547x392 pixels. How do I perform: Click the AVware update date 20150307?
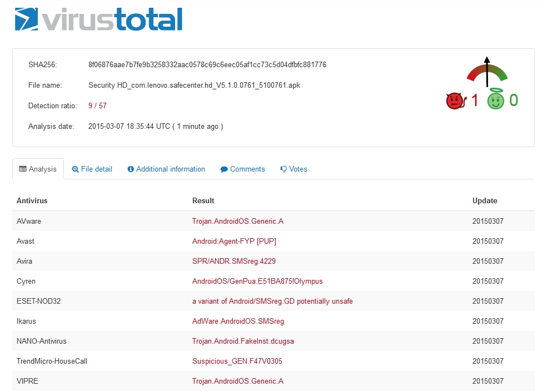coord(488,221)
